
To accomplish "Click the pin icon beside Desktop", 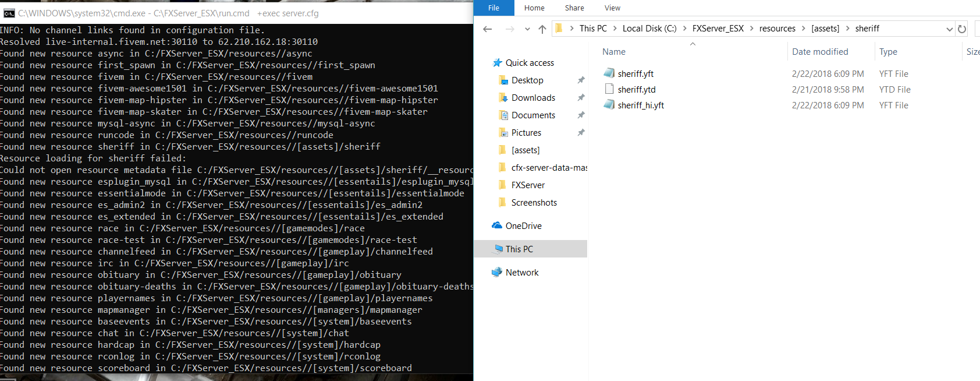I will 581,80.
